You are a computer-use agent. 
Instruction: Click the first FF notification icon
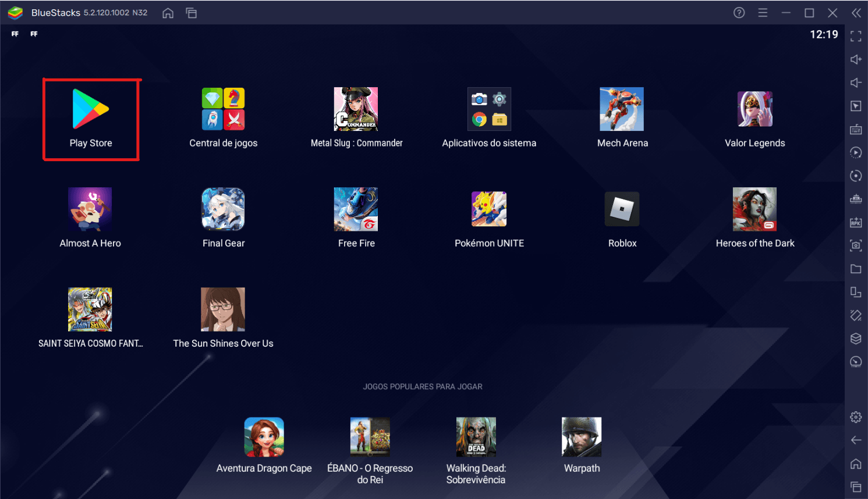[15, 34]
